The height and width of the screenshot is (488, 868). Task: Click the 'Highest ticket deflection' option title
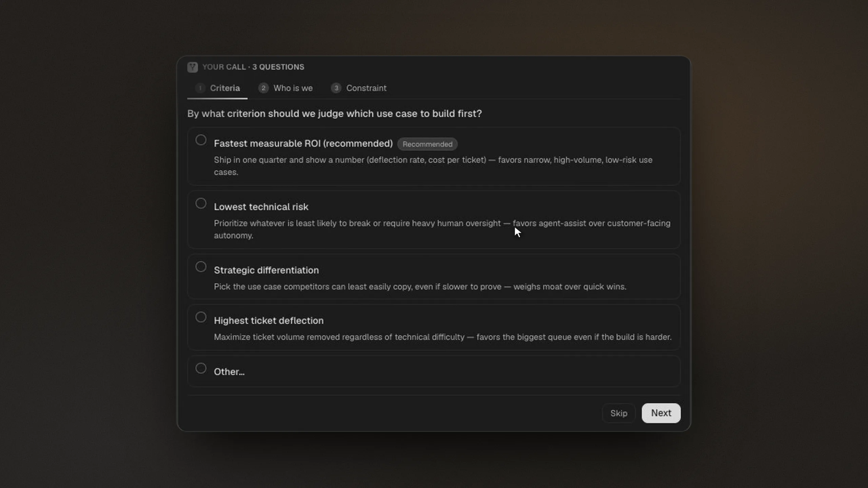pos(269,321)
